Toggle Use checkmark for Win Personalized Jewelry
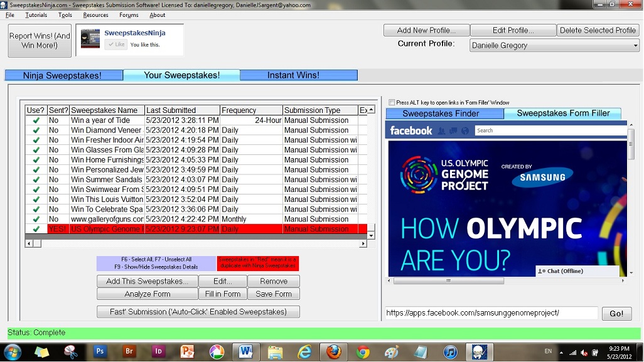This screenshot has height=362, width=644. 36,169
